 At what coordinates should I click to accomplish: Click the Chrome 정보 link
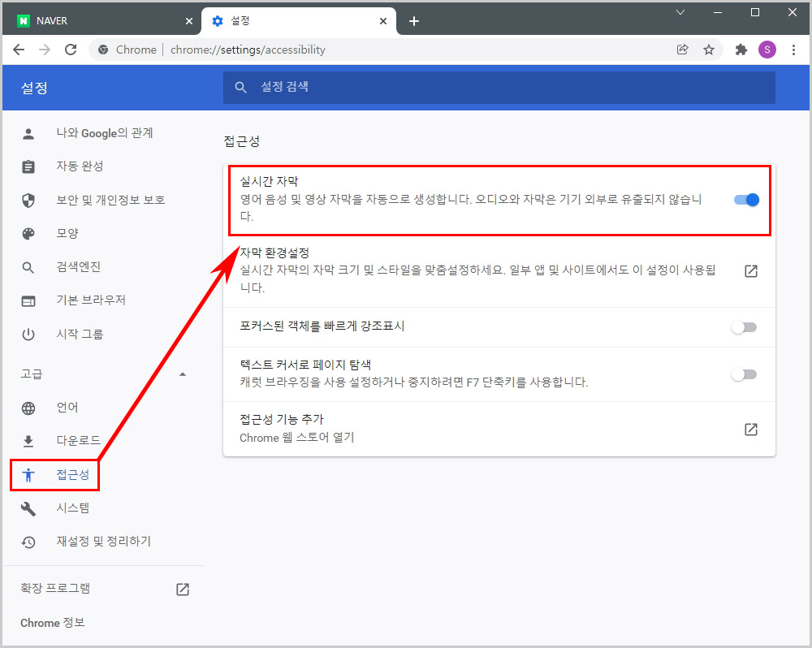(52, 622)
